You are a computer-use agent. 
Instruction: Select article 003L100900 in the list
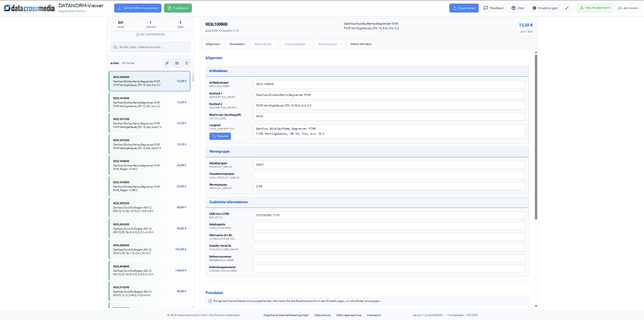click(150, 81)
